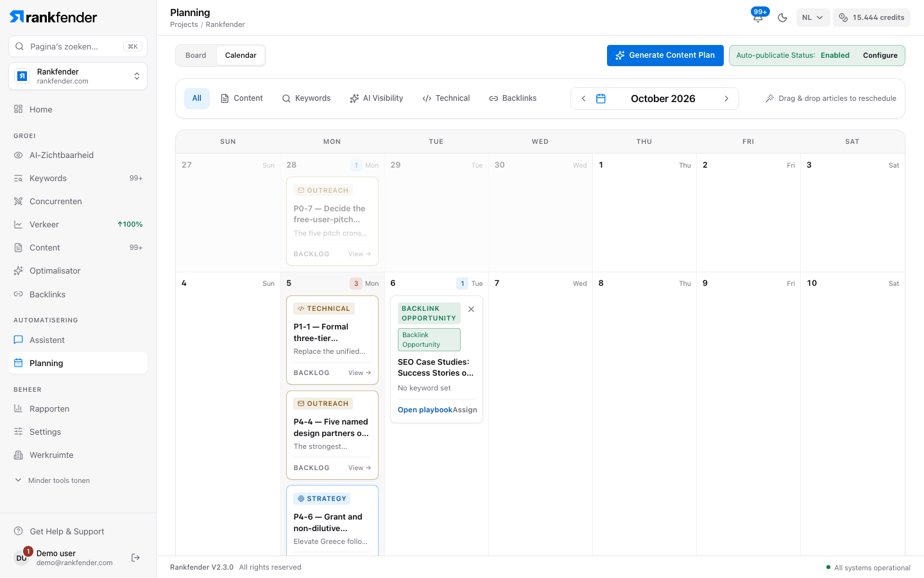Go to previous month arrow
The height and width of the screenshot is (578, 924).
point(583,98)
